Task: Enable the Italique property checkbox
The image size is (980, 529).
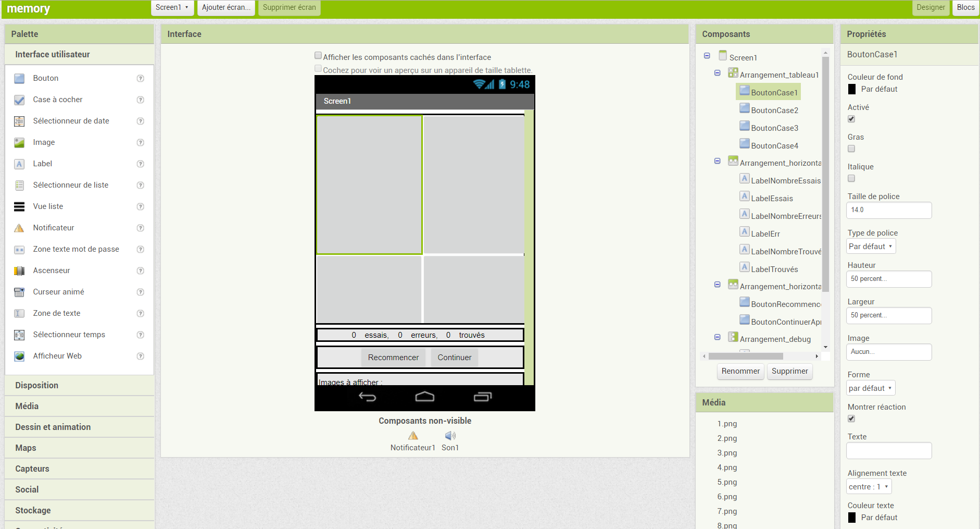Action: 851,178
